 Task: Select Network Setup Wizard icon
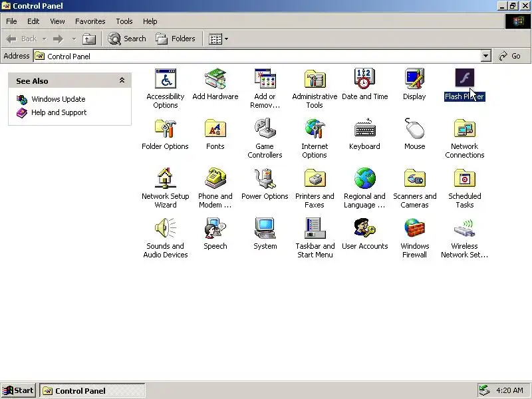[x=165, y=178]
